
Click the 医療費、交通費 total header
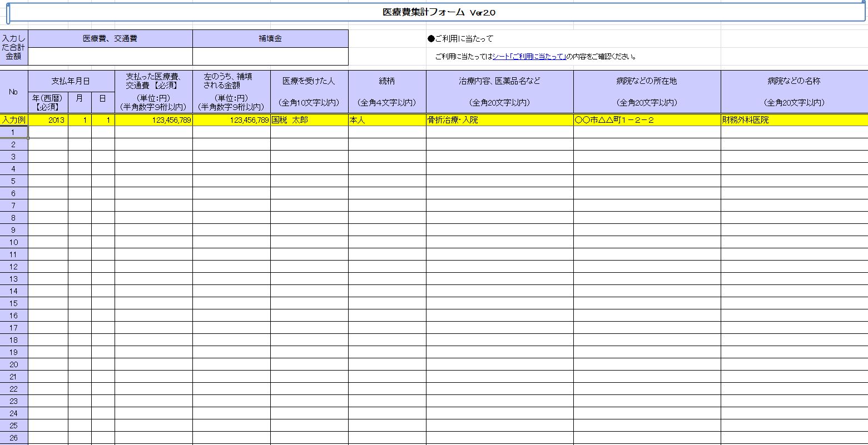(110, 39)
